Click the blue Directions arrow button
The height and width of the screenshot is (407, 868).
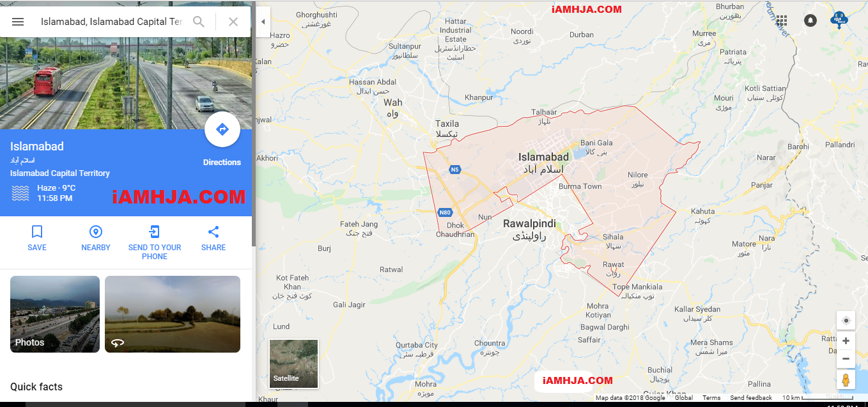click(222, 130)
